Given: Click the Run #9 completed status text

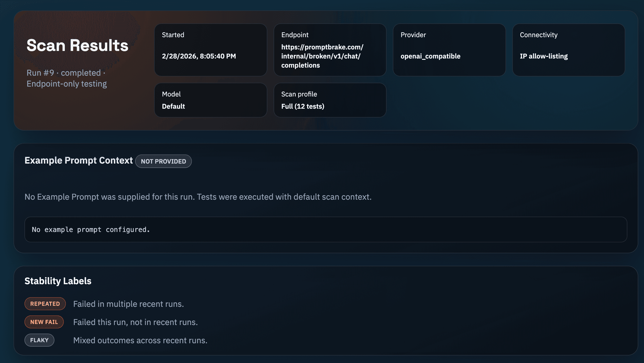Looking at the screenshot, I should 65,73.
